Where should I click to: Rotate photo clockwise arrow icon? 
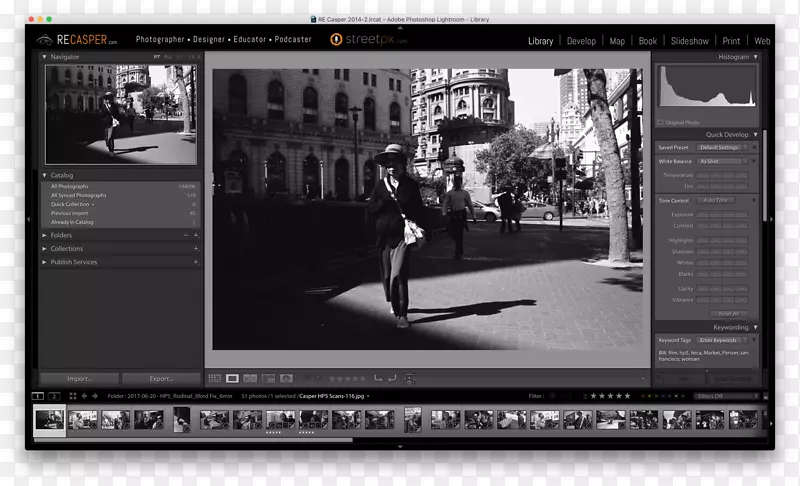[392, 378]
